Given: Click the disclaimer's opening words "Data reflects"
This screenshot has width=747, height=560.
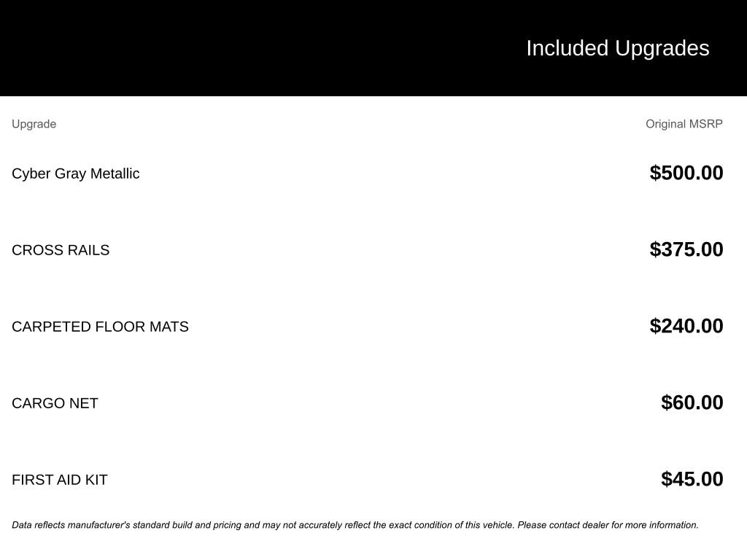Looking at the screenshot, I should click(39, 525).
